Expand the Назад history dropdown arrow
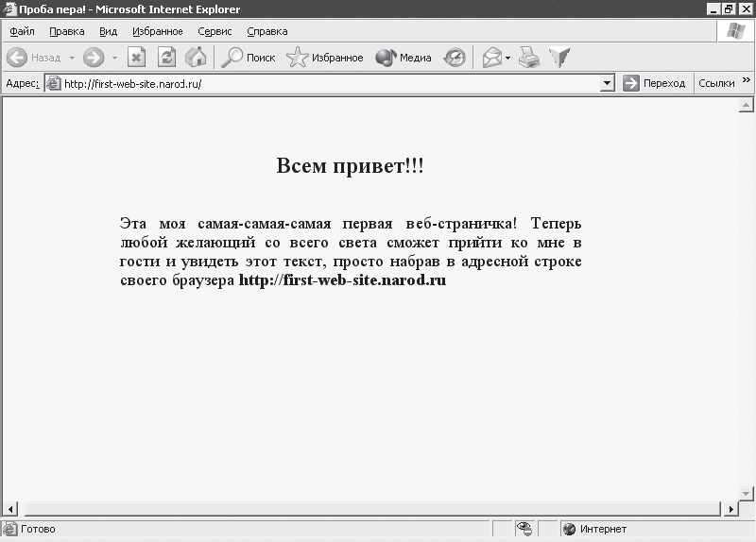 [72, 58]
